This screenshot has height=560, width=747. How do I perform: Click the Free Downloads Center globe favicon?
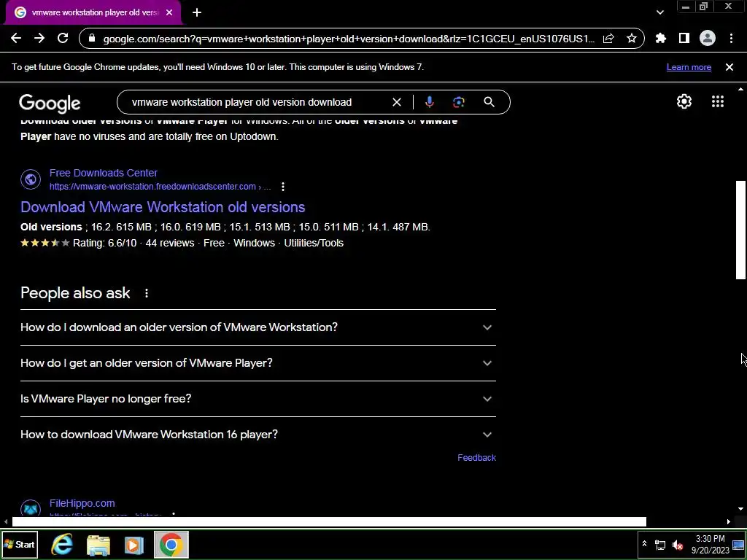click(x=31, y=179)
